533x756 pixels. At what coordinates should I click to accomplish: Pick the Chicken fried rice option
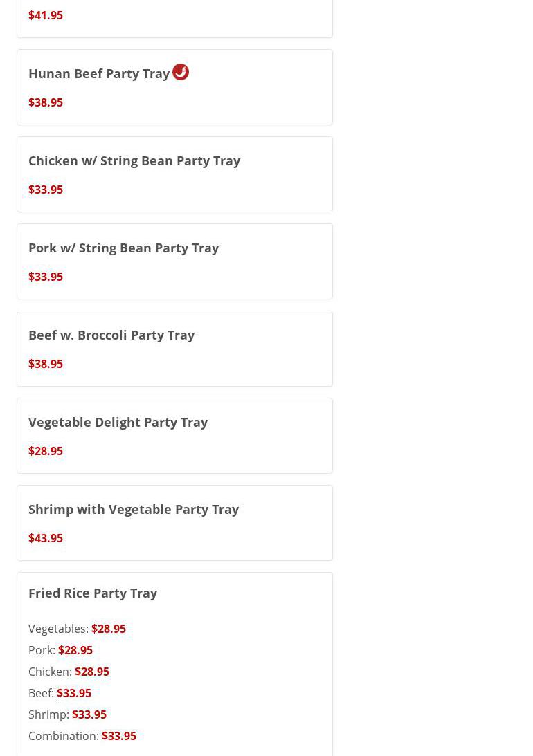[69, 672]
